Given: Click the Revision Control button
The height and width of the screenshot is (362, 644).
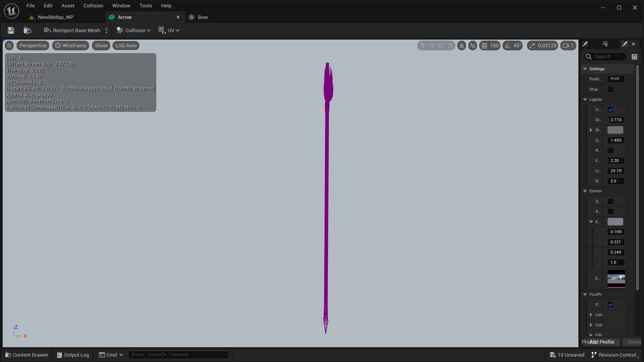Looking at the screenshot, I should tap(614, 355).
